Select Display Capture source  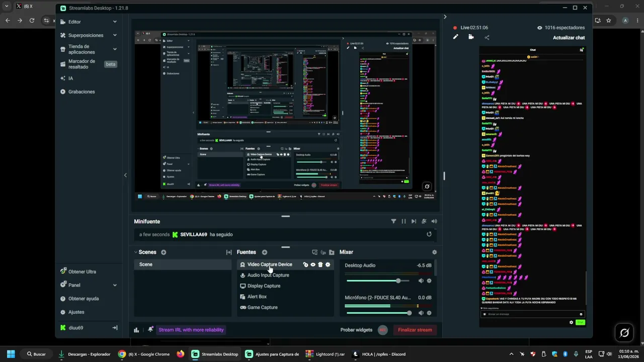pos(285,286)
